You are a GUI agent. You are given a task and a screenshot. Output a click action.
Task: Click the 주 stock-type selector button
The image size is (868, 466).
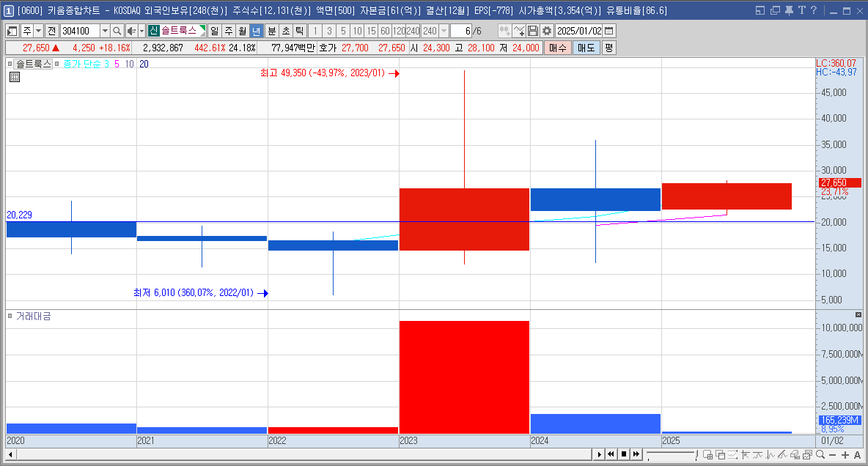pos(26,31)
